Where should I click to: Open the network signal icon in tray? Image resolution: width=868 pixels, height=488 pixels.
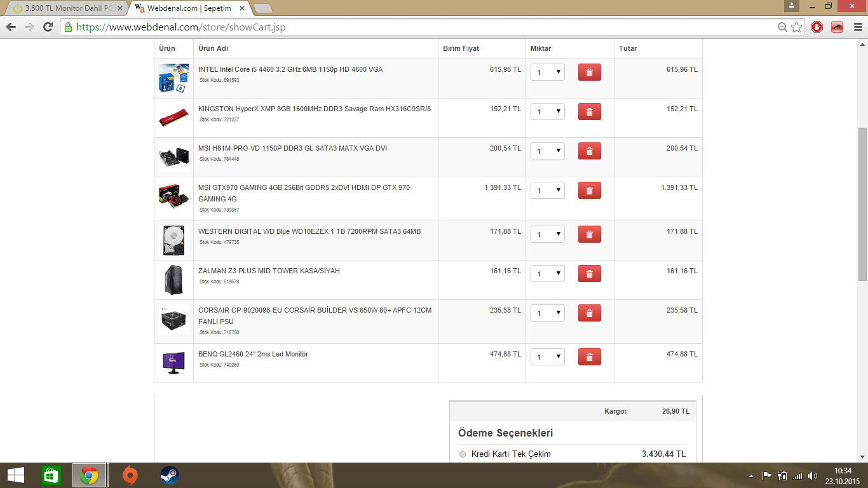[797, 476]
